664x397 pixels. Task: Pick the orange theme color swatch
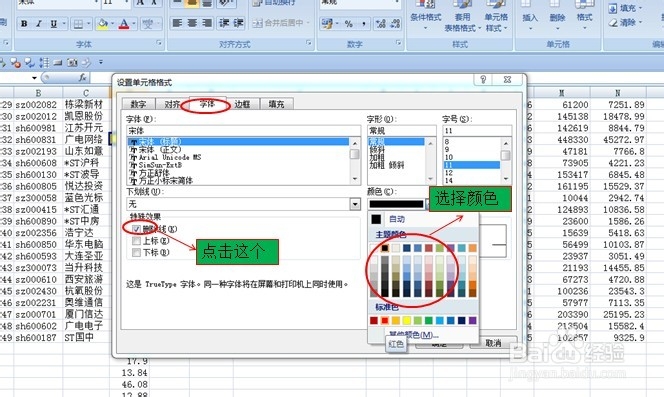[x=472, y=248]
